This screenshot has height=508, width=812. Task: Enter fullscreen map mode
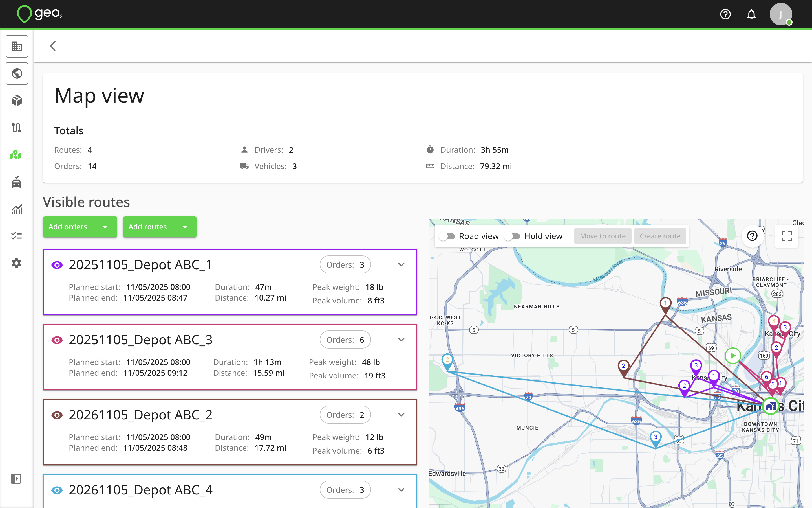pyautogui.click(x=786, y=236)
